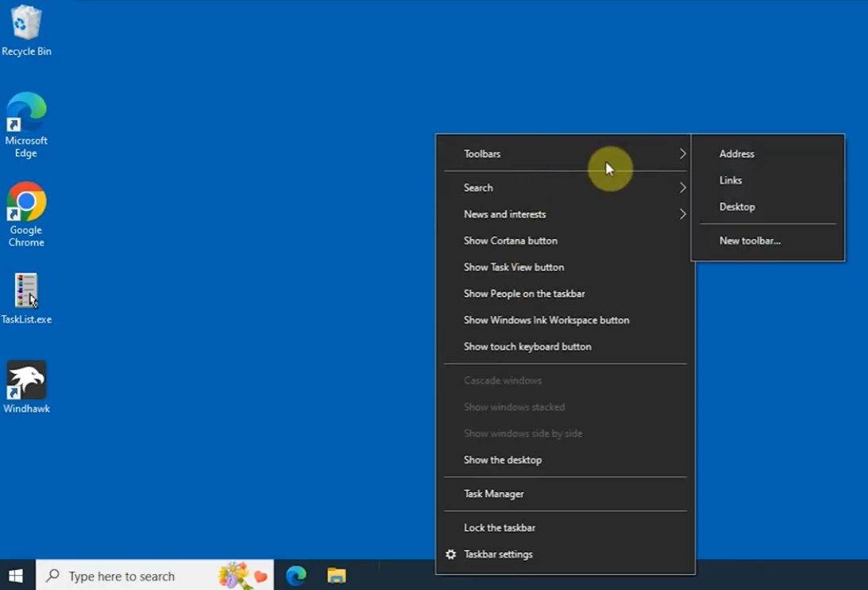
Task: Enable the Address toolbar in submenu
Action: [x=737, y=154]
